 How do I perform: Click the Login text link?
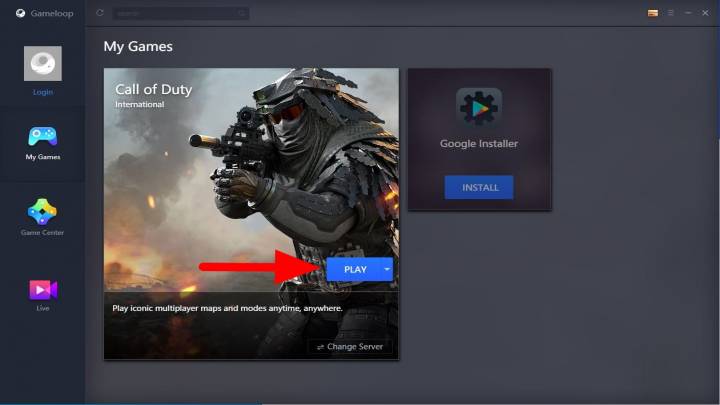pyautogui.click(x=42, y=92)
